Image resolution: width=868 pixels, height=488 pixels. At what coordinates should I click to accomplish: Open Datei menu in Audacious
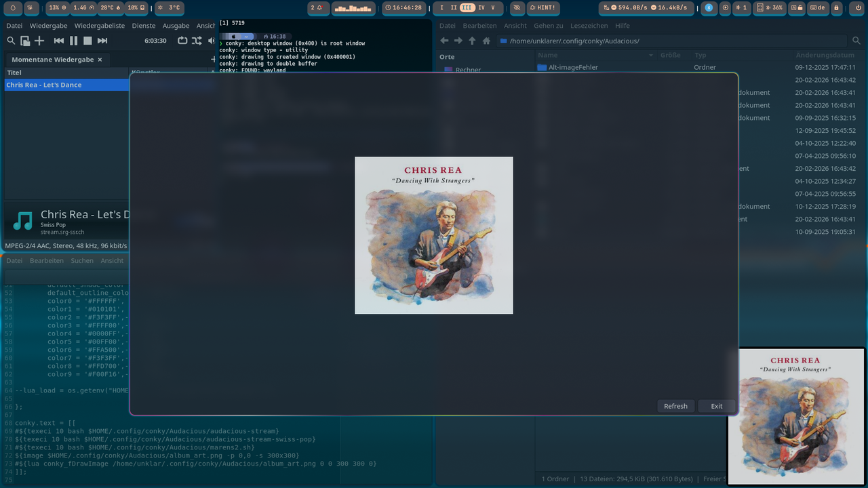click(14, 26)
